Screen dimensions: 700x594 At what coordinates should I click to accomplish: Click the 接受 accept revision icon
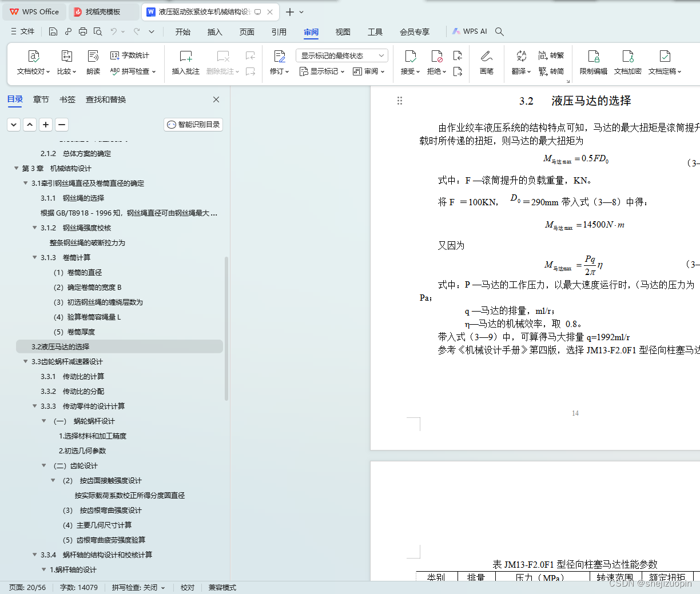pos(410,56)
